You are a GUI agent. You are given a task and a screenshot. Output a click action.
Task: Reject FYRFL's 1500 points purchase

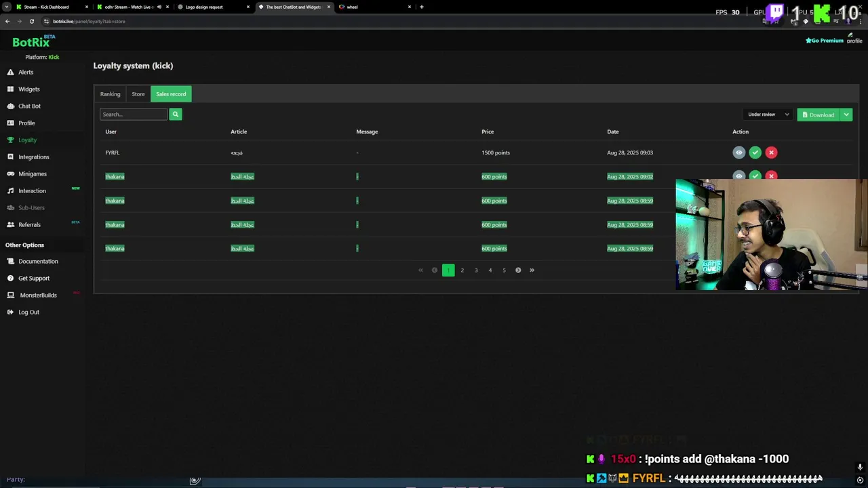[x=771, y=152]
